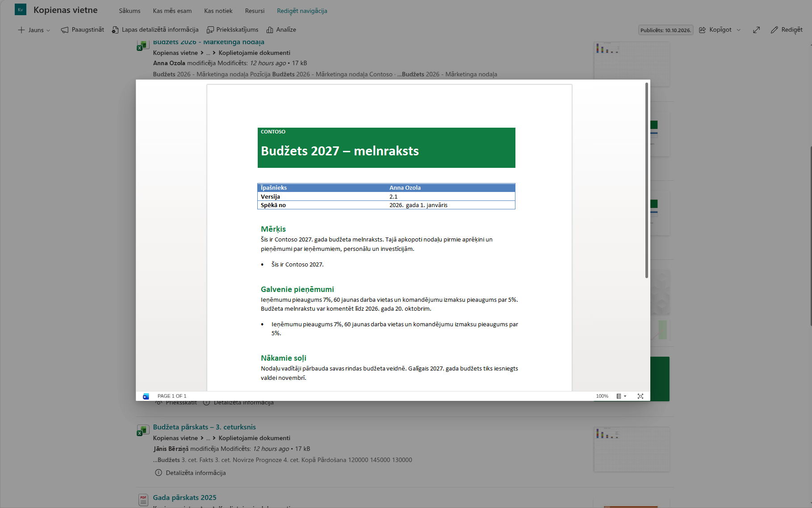Expand the Kopīgot dropdown arrow
Image resolution: width=812 pixels, height=508 pixels.
[738, 30]
